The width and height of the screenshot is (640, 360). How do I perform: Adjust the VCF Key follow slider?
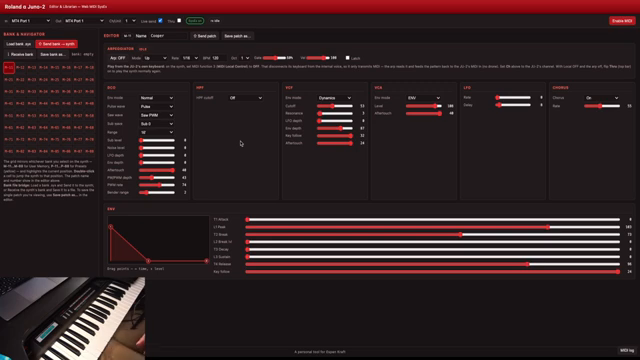tap(335, 136)
